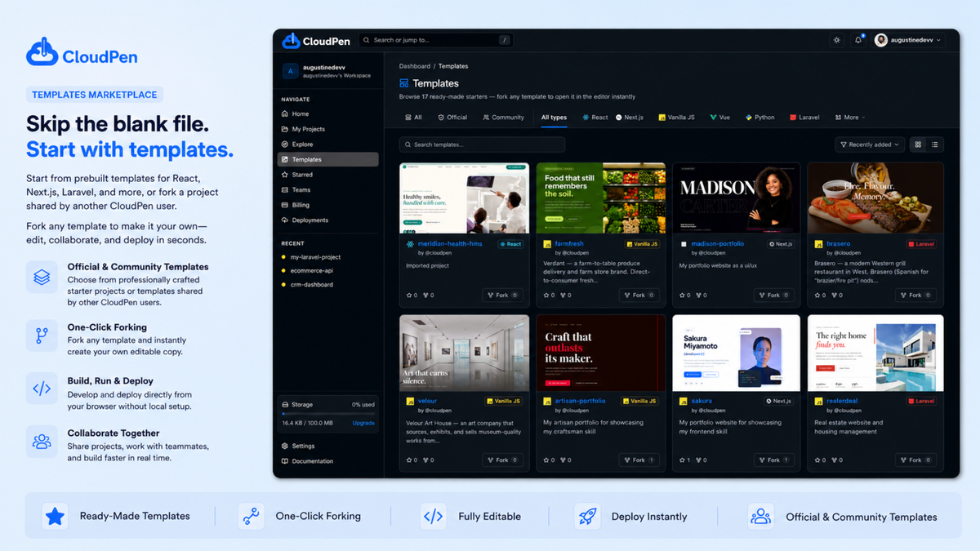Open Documentation in the sidebar

(327, 461)
